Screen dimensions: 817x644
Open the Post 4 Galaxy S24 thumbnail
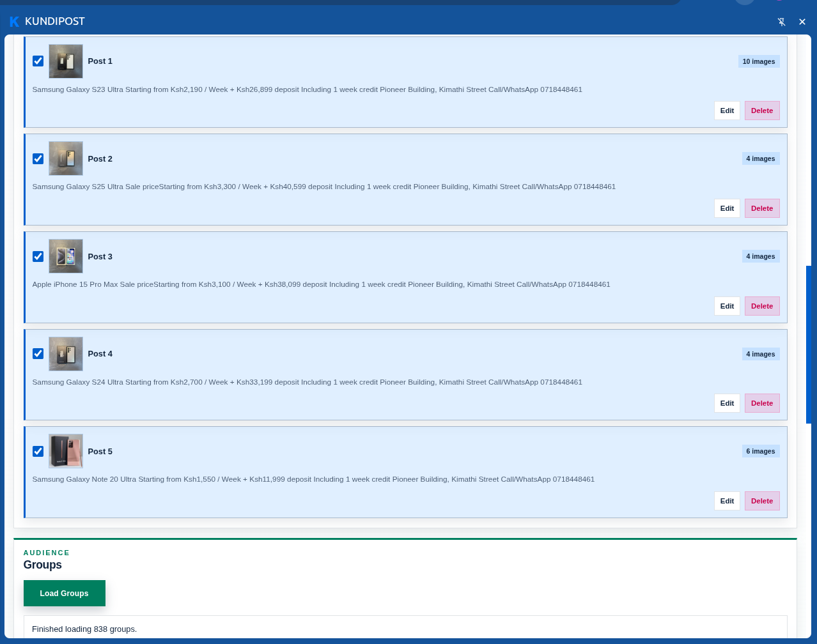pos(66,354)
